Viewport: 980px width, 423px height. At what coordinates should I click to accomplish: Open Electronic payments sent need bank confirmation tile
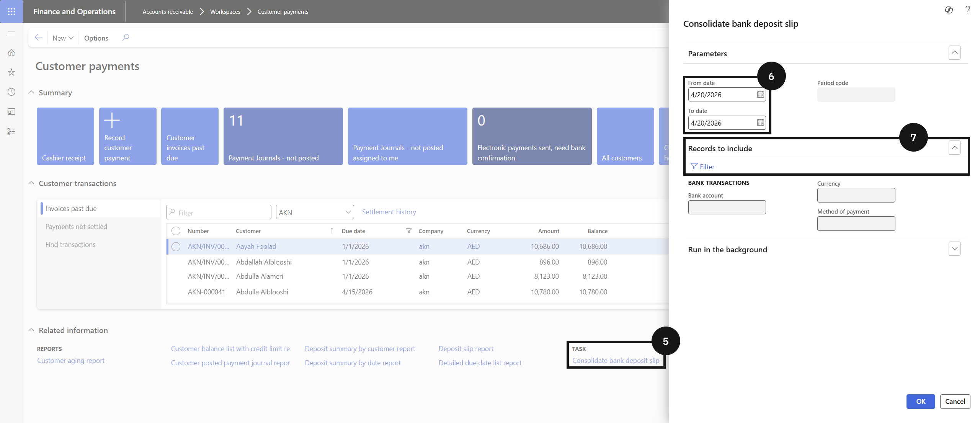point(532,136)
